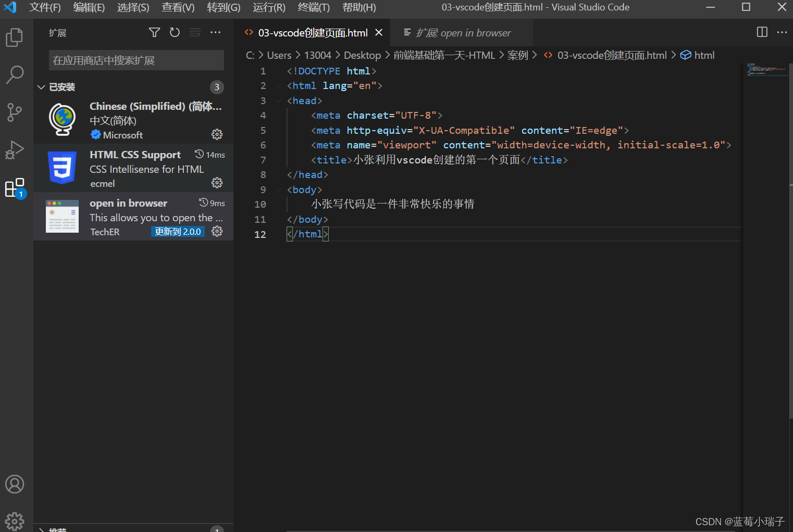Open gear settings for Chinese language pack
Viewport: 793px width, 532px height.
click(217, 135)
